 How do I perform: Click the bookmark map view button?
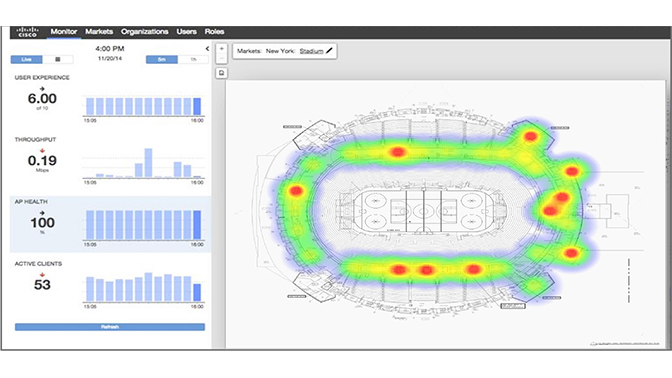tap(222, 73)
